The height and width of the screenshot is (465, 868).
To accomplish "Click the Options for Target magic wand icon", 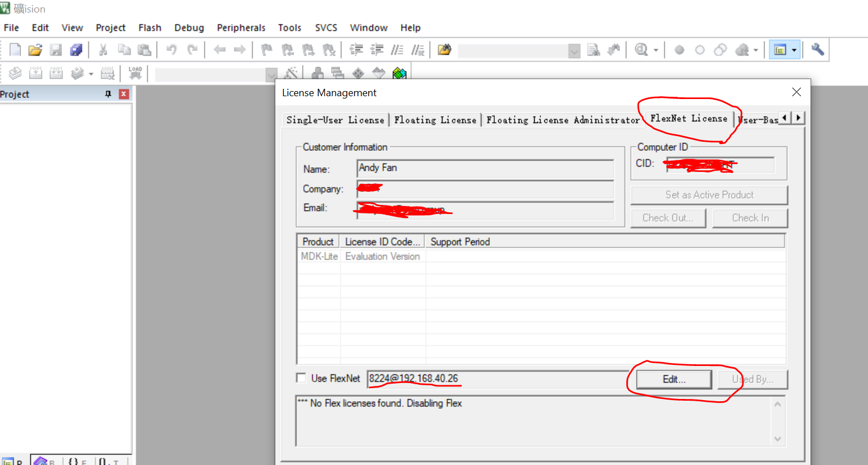I will pos(291,73).
